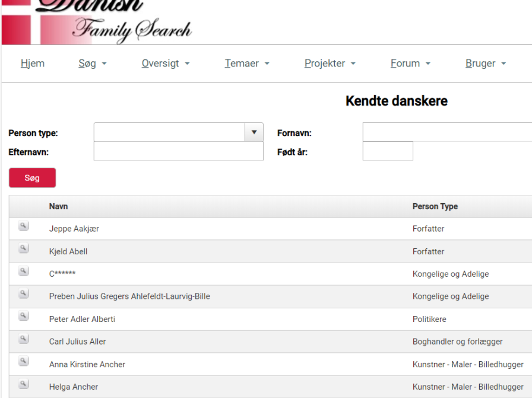View details icon for Preben Julius Gregers Ahlefeldt-Laurvig-Bille

point(23,294)
